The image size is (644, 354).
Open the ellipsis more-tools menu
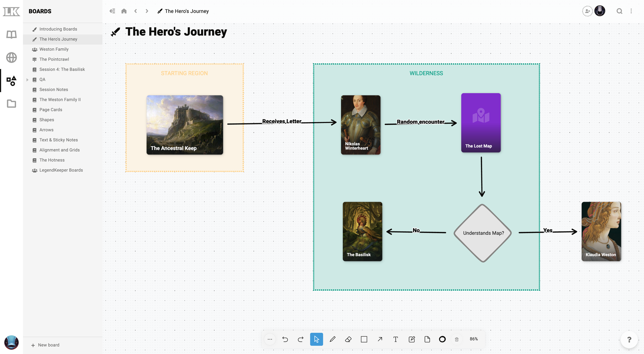pyautogui.click(x=270, y=339)
